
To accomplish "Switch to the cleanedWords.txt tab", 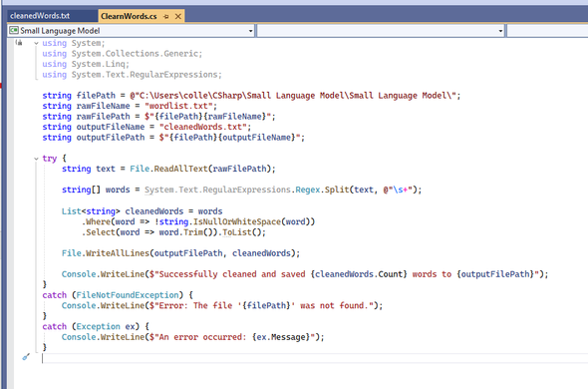I will [x=40, y=16].
